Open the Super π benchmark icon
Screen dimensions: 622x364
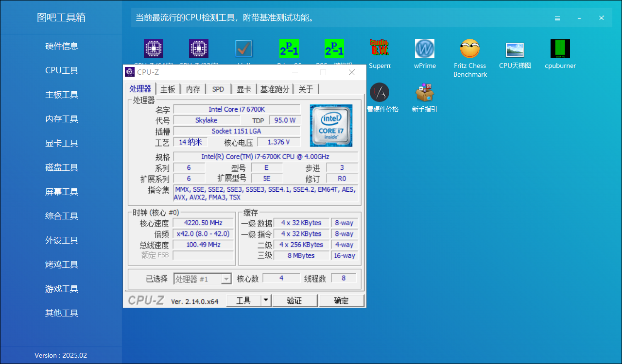click(380, 49)
